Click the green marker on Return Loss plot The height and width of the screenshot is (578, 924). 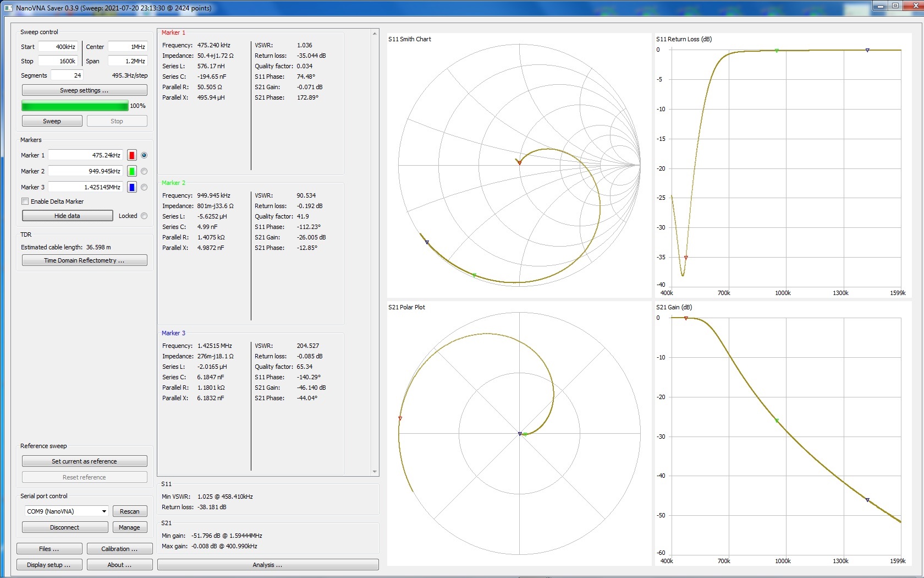point(777,51)
